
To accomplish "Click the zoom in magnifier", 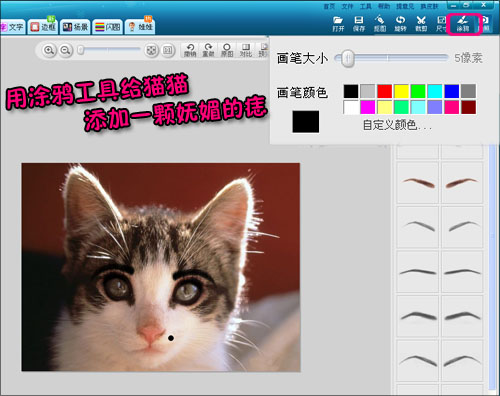I will (x=49, y=50).
